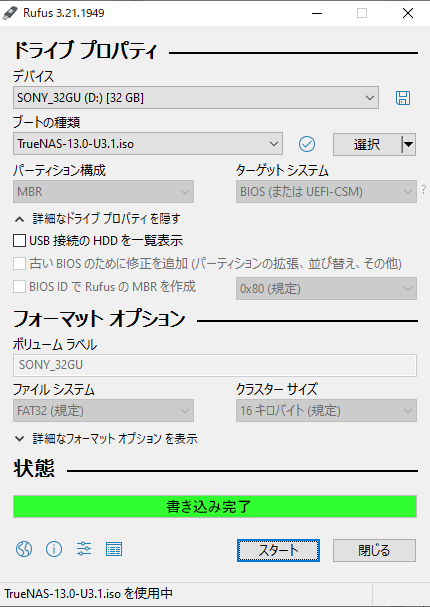
Task: Expand 詳細なフォーマット オプション を表示 section
Action: pyautogui.click(x=106, y=439)
